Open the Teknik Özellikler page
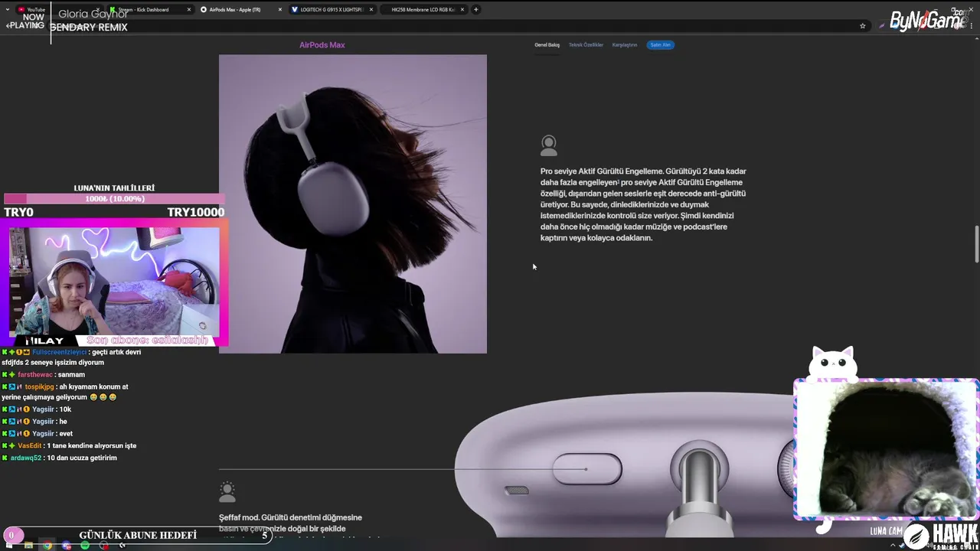 [586, 45]
